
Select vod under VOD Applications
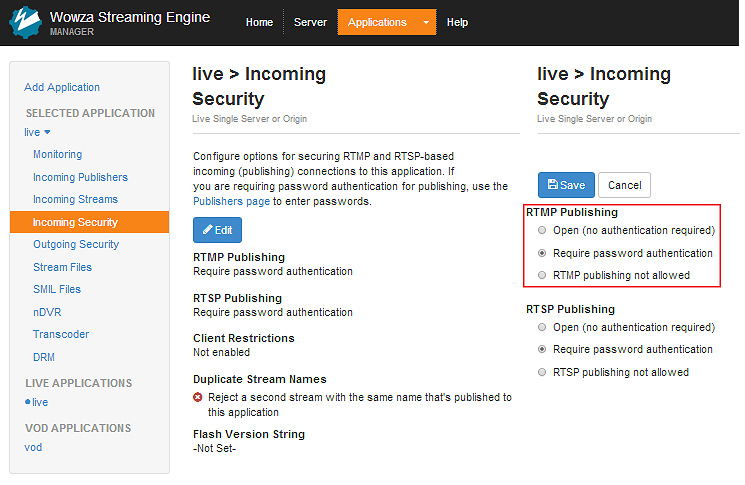point(33,447)
